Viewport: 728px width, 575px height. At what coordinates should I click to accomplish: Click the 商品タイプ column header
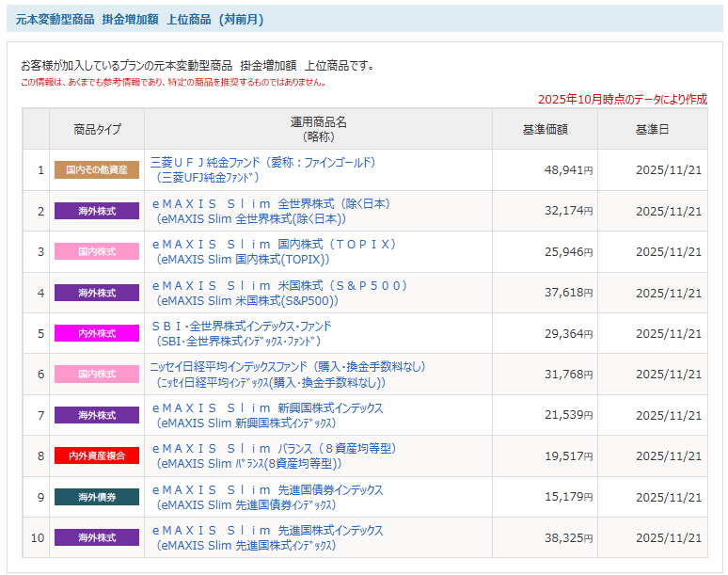pyautogui.click(x=97, y=129)
